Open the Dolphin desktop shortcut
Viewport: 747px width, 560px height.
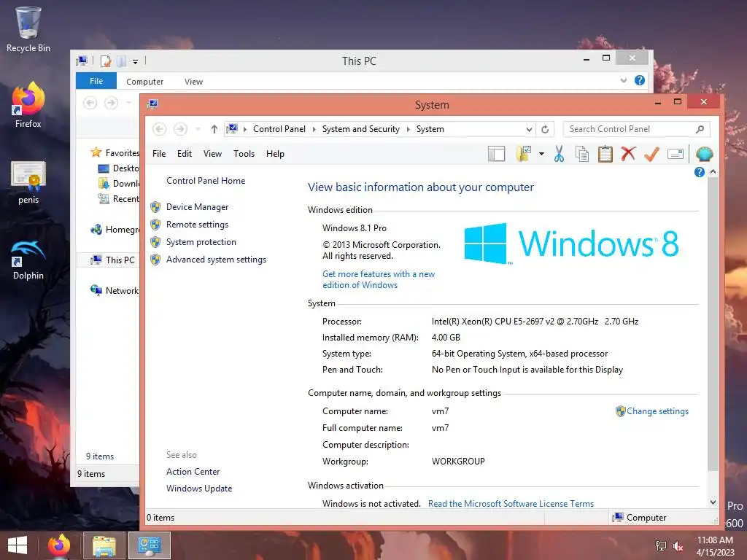[28, 260]
